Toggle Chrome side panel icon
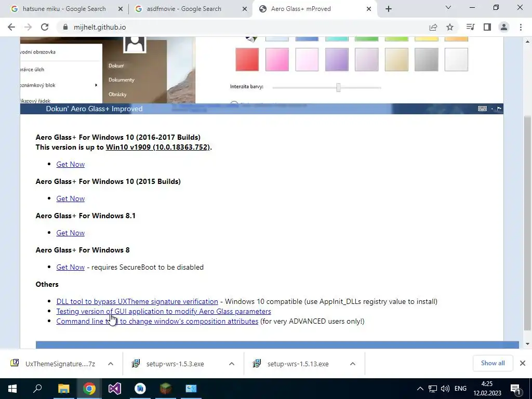 click(x=487, y=27)
